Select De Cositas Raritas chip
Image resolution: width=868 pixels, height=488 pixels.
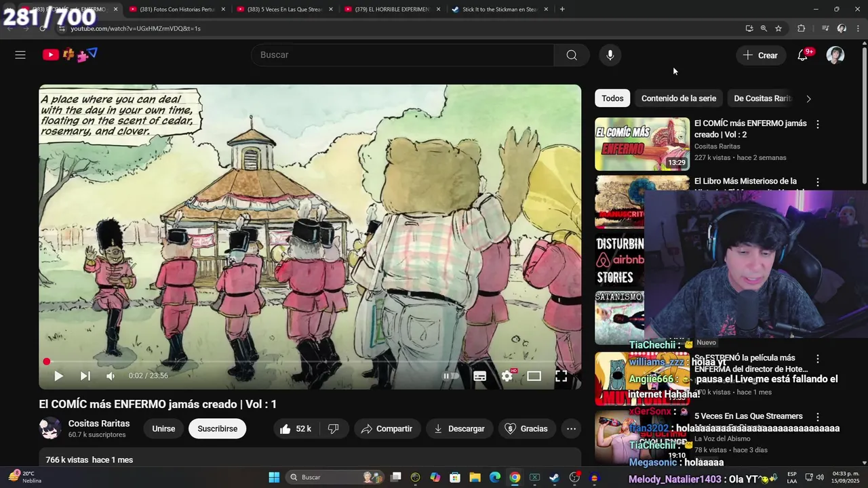(762, 98)
